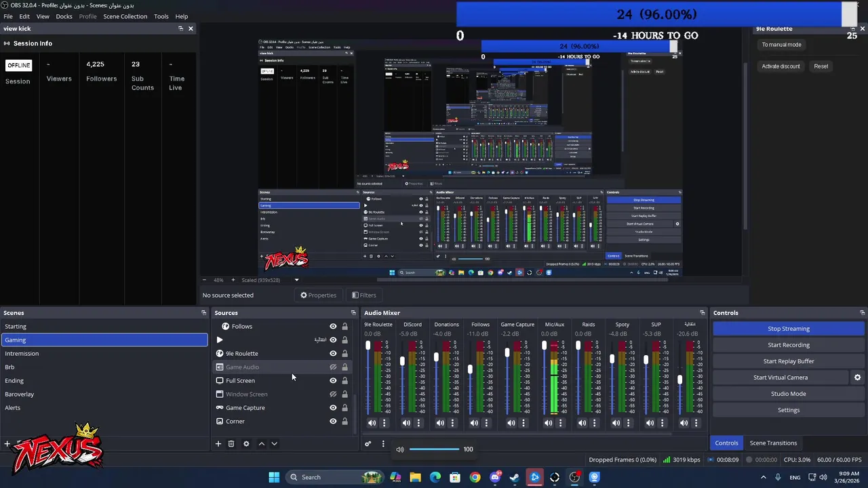Open the Docks menu

coord(64,16)
